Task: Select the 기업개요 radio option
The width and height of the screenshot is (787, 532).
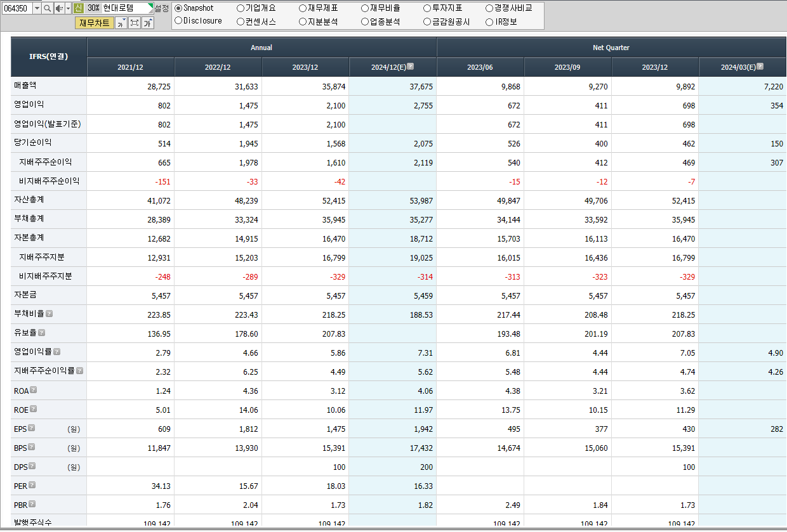Action: tap(241, 8)
